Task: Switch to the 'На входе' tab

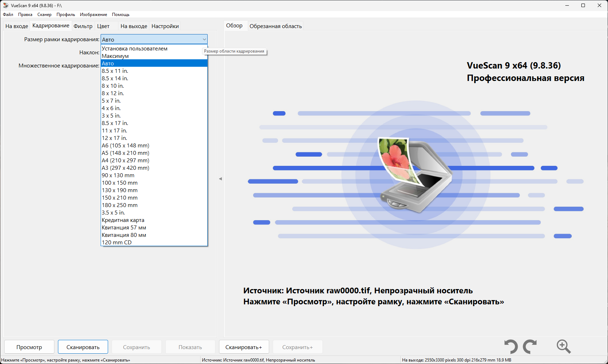Action: tap(17, 26)
